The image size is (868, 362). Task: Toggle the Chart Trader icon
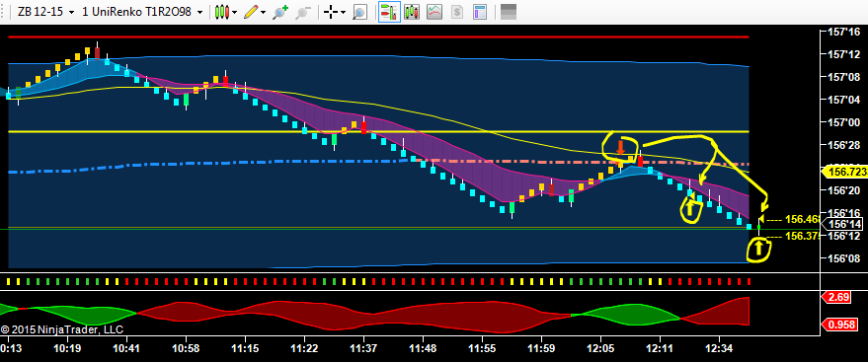[x=389, y=12]
